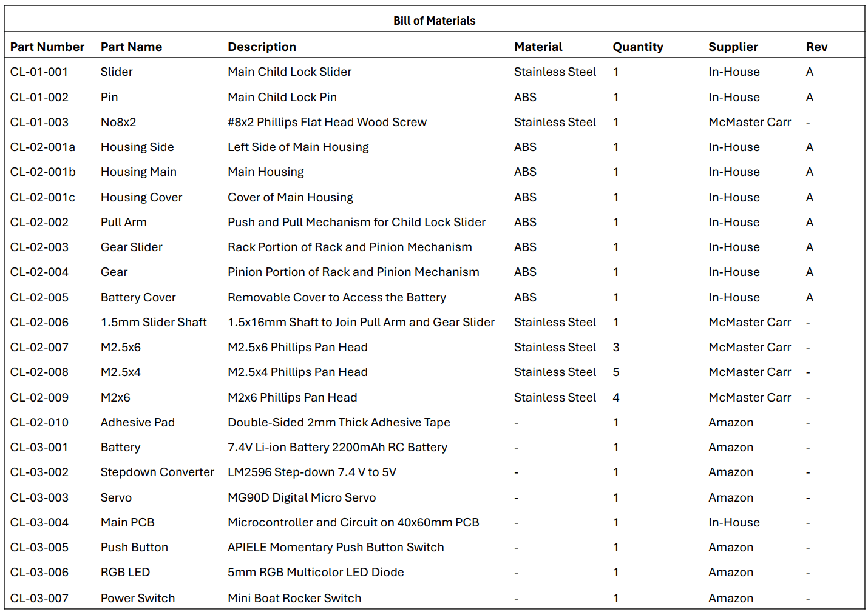Screen dimensions: 868x612
Task: Select the Part Number column header
Action: tap(47, 47)
